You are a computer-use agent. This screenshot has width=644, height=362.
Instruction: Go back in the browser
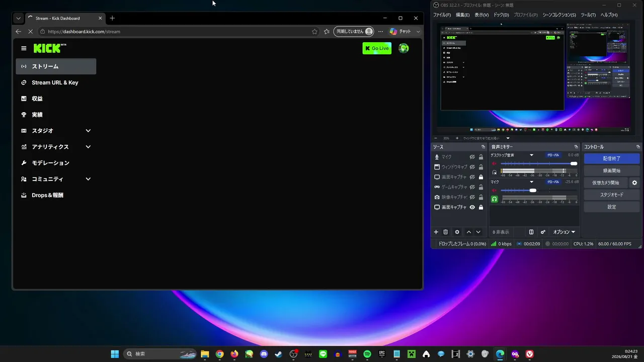19,31
